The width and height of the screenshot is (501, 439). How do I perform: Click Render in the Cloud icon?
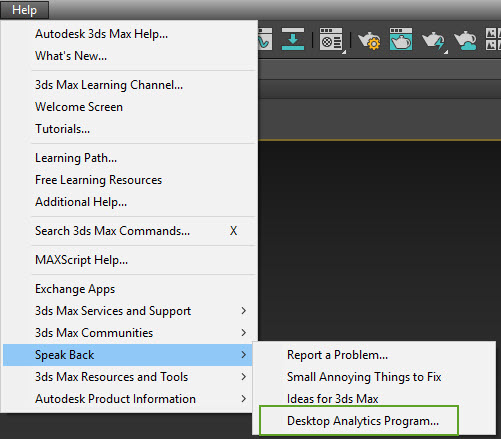pos(465,40)
